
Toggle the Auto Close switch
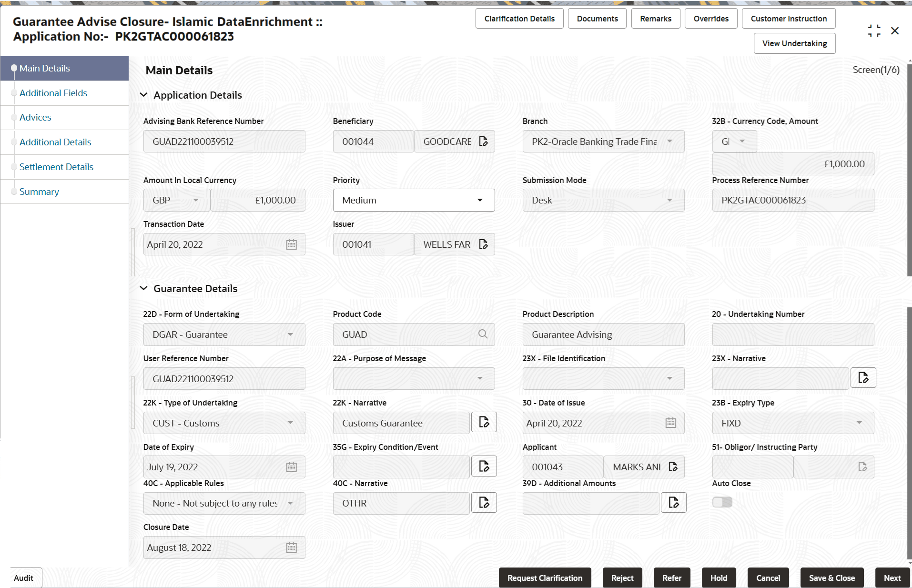722,502
